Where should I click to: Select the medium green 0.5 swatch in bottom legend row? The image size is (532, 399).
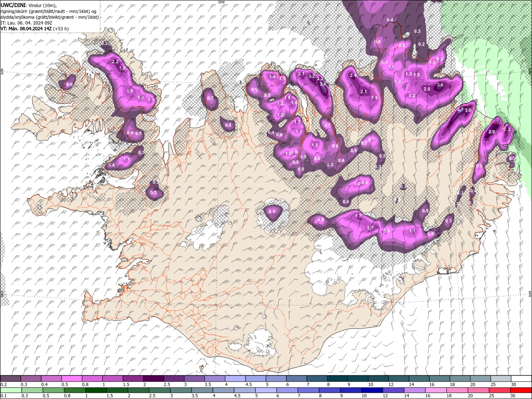coord(54,390)
